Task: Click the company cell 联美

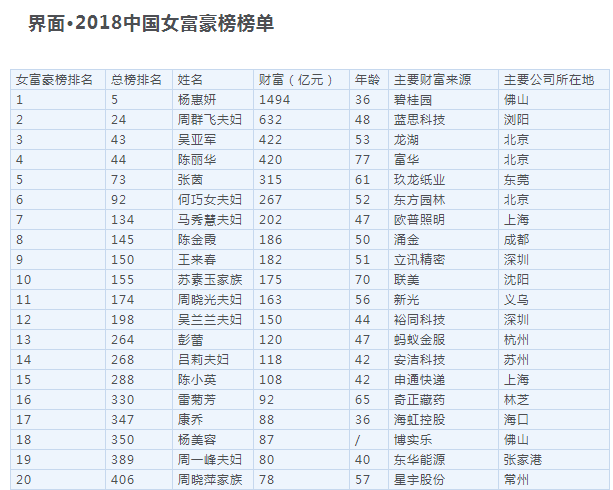Action: [x=406, y=280]
